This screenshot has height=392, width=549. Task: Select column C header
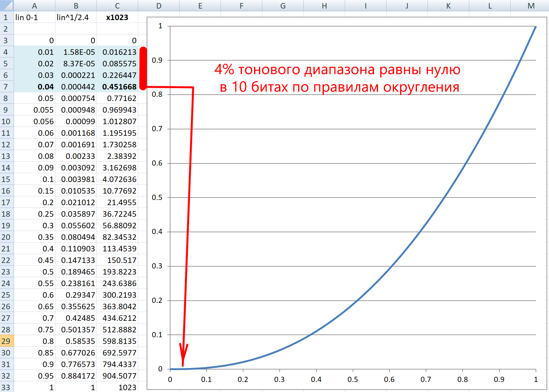click(117, 6)
